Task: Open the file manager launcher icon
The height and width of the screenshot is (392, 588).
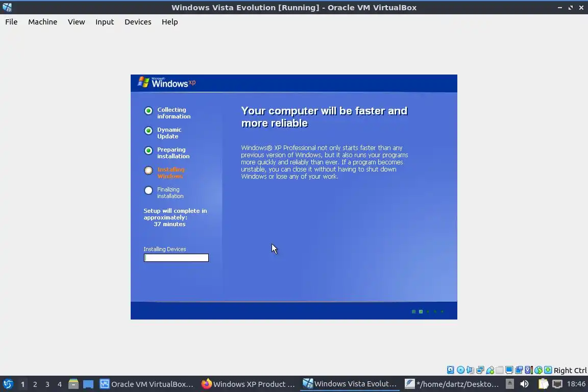Action: (73, 384)
